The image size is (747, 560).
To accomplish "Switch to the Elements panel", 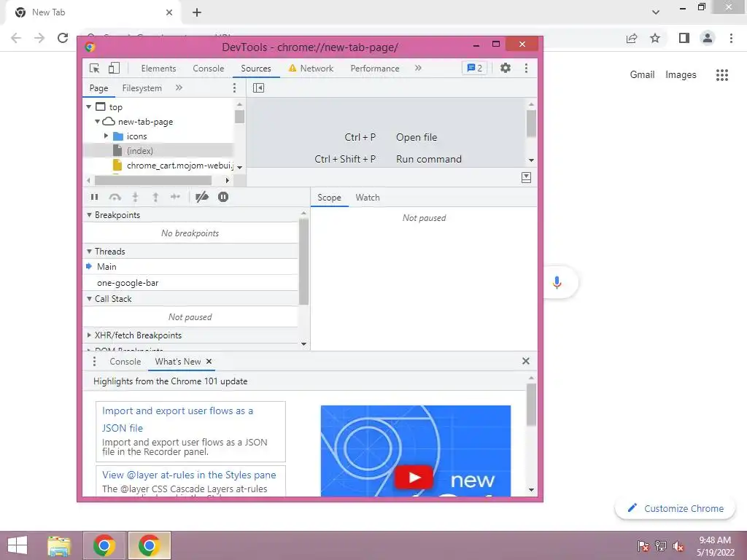I will point(158,69).
